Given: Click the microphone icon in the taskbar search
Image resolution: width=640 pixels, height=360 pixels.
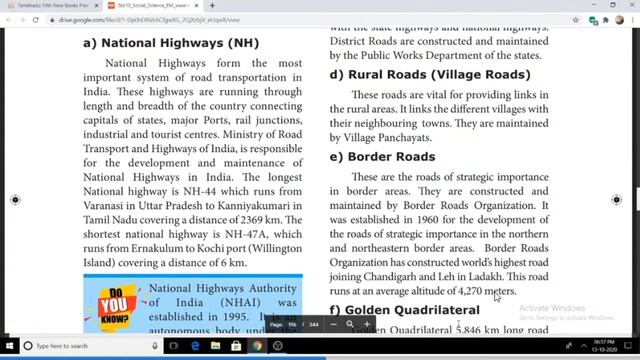Looking at the screenshot, I should click(x=155, y=346).
